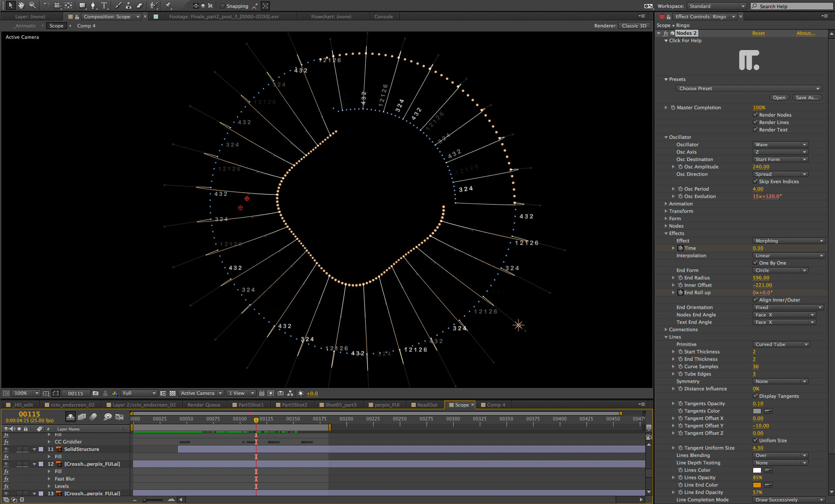Click the show channel RGB circles icon
This screenshot has width=835, height=504.
click(114, 393)
